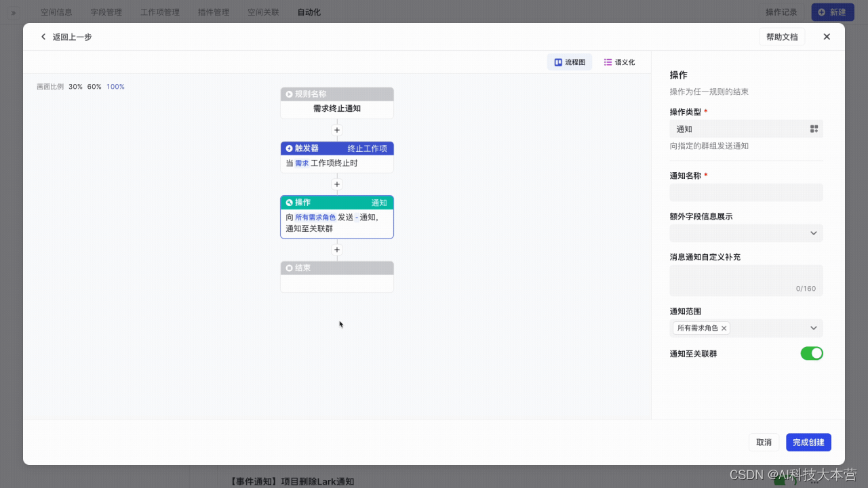Click 完成创建 to finish creation
Screen dimensions: 868x488
pyautogui.click(x=808, y=442)
